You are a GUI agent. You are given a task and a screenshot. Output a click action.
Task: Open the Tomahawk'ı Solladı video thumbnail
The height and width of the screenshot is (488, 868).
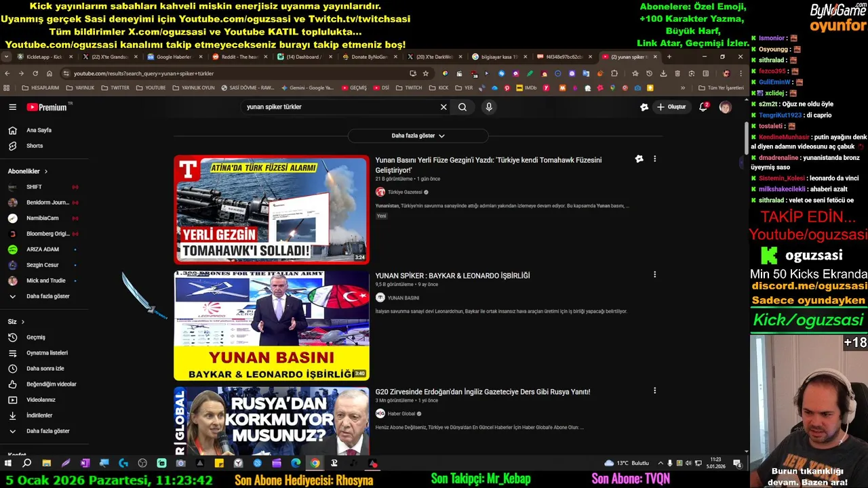click(271, 209)
